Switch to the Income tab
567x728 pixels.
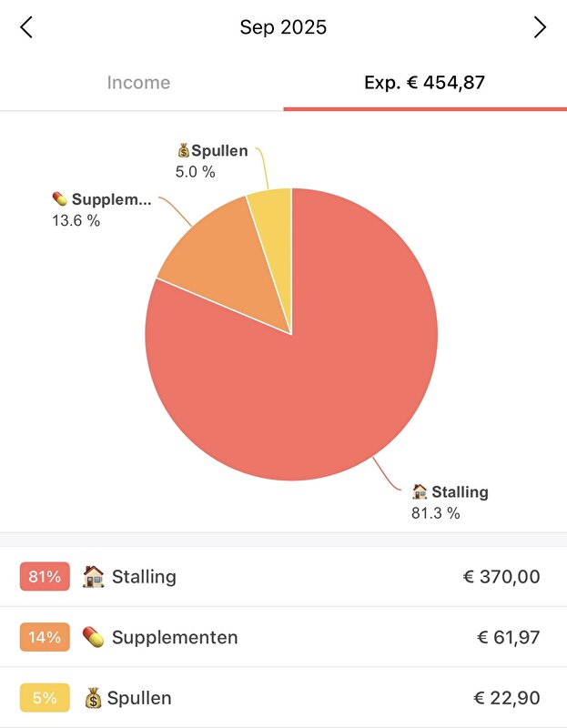click(138, 83)
